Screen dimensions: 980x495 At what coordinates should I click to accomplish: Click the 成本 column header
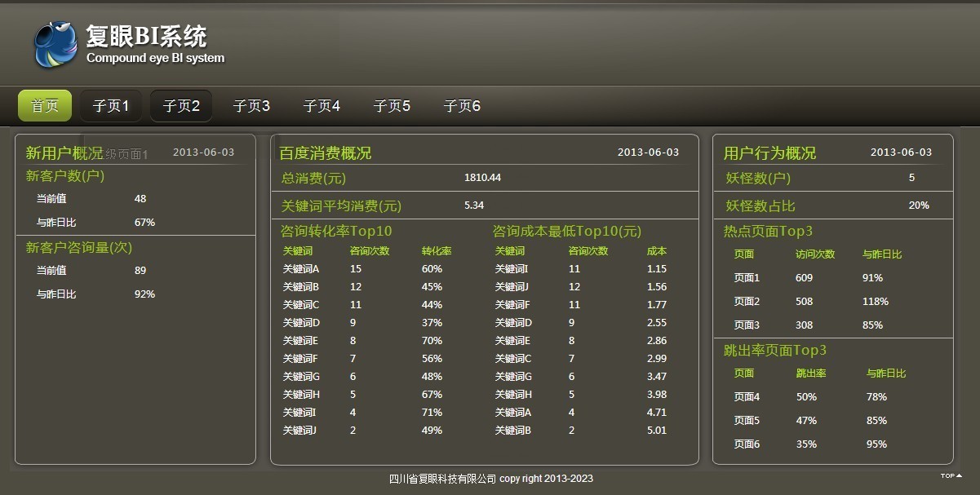coord(656,251)
